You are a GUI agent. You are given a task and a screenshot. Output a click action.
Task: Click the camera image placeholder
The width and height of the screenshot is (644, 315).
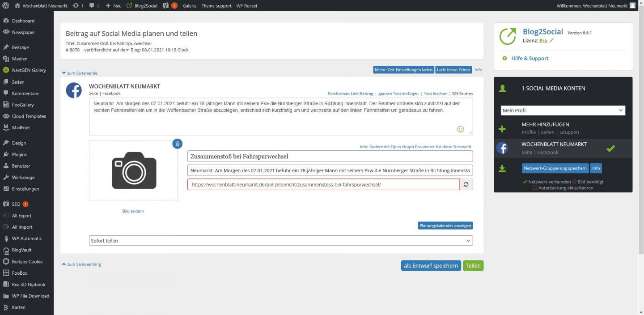point(133,170)
